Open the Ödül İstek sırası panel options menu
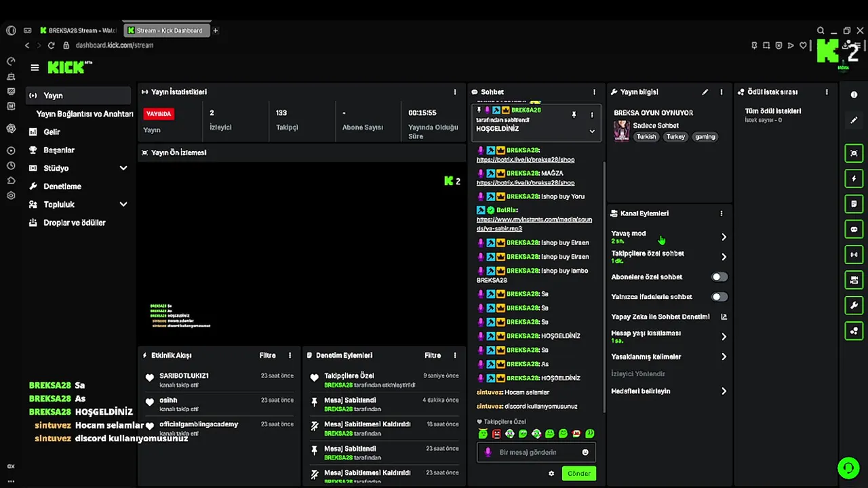 pos(827,91)
